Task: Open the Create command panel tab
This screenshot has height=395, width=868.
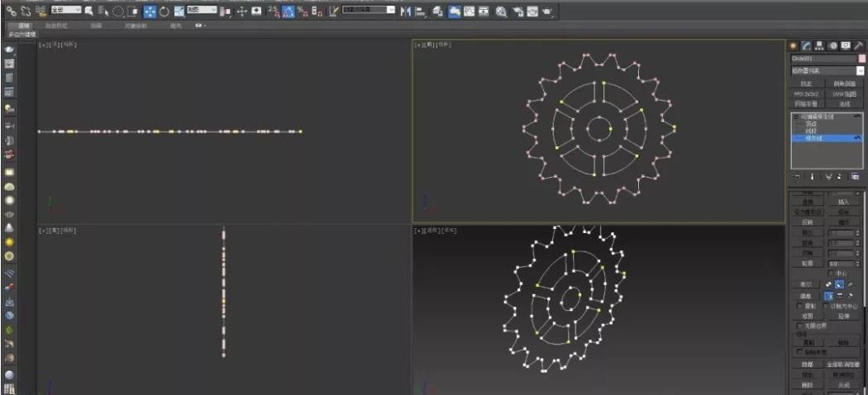Action: coord(794,45)
